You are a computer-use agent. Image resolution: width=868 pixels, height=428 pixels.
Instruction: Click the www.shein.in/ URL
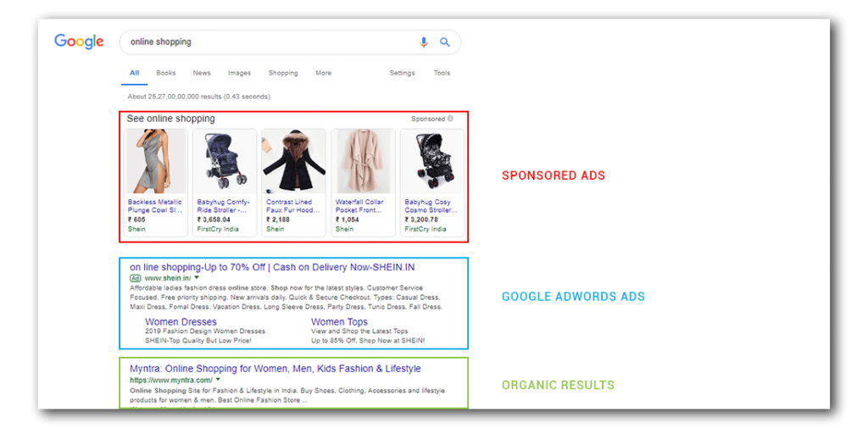(x=168, y=278)
